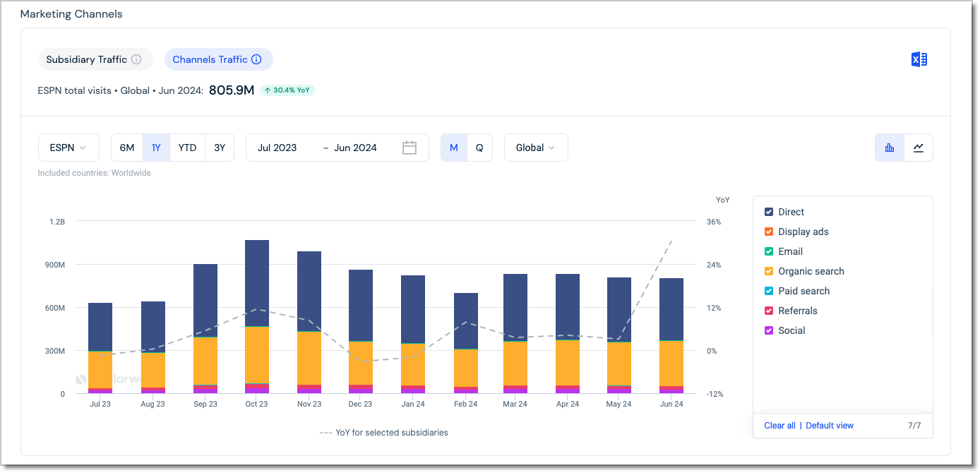Click the Jun 2024 end date field
Viewport: 980px width, 473px height.
[x=355, y=148]
